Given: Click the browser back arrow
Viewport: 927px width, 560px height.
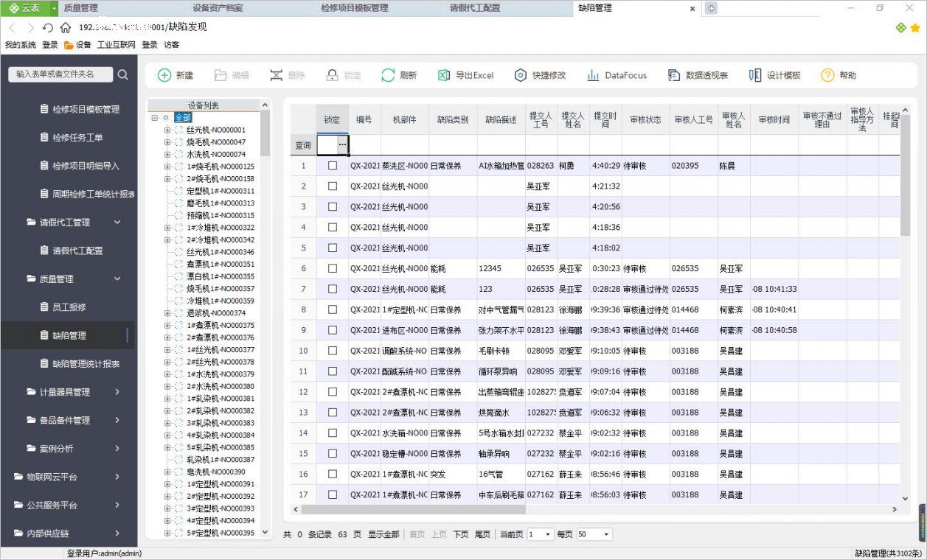Looking at the screenshot, I should [x=13, y=27].
